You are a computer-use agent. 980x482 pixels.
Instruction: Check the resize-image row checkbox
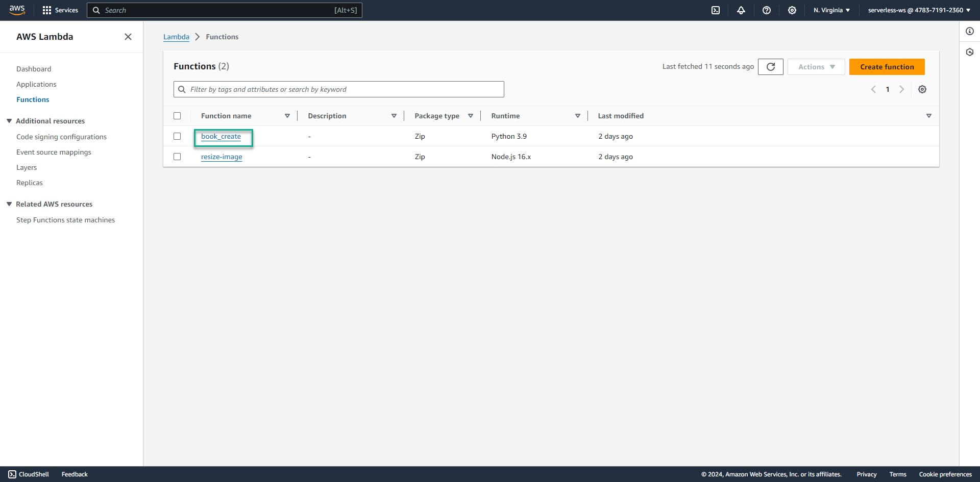click(177, 157)
